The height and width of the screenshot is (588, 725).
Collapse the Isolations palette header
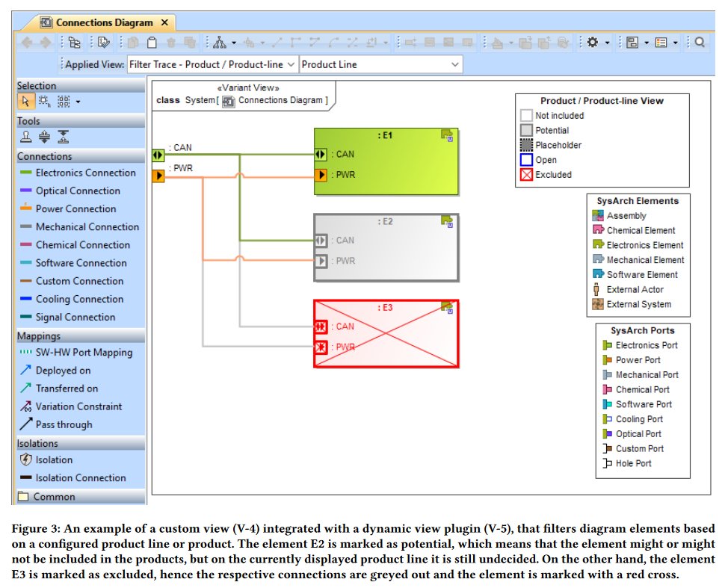pos(81,443)
